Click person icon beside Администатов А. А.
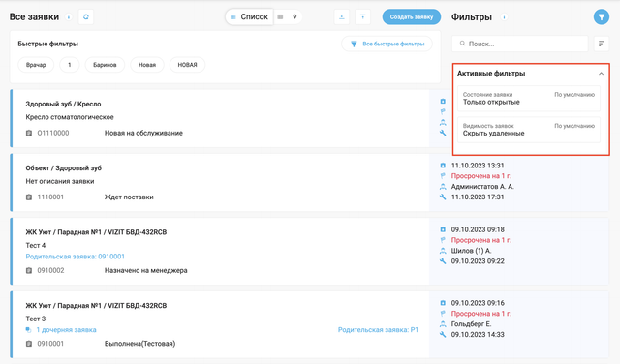 pyautogui.click(x=443, y=187)
